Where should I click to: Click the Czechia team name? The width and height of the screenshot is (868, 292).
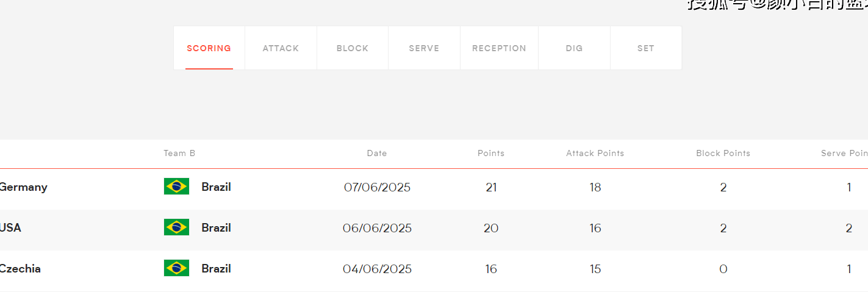click(20, 269)
